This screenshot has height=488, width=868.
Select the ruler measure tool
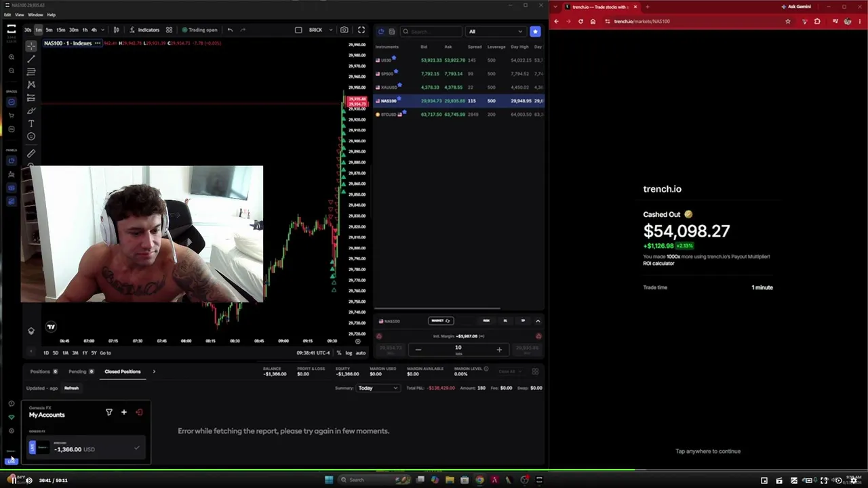click(31, 154)
